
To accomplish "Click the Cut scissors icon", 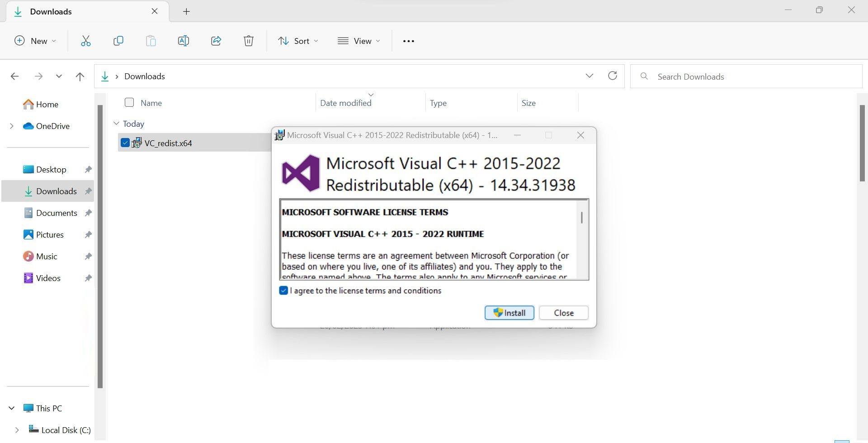I will [85, 41].
